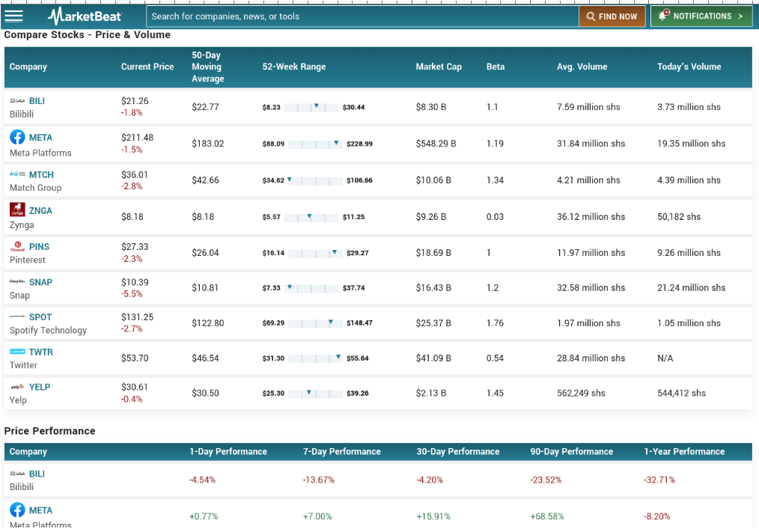Screen dimensions: 759x532
Task: Type in the company search field
Action: pyautogui.click(x=362, y=16)
